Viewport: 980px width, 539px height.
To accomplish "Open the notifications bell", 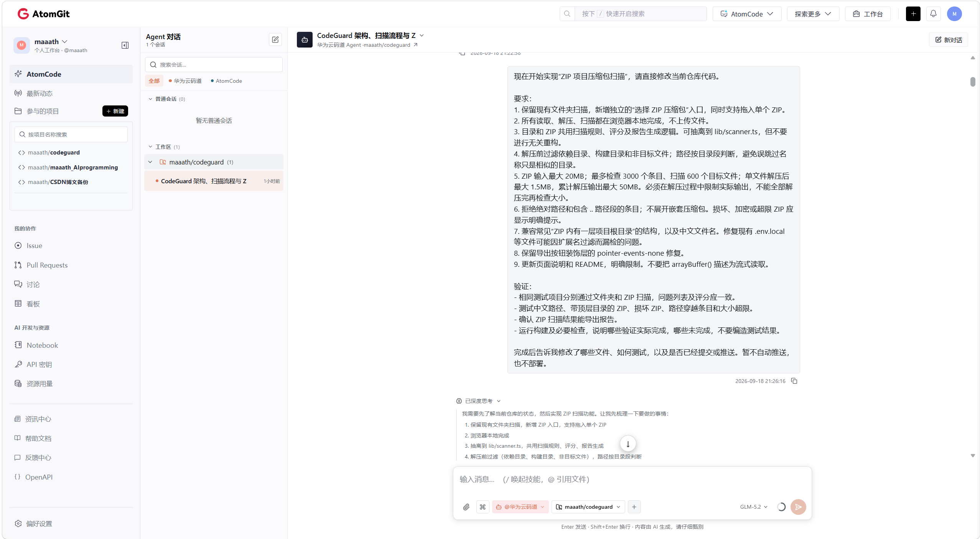I will pos(933,14).
